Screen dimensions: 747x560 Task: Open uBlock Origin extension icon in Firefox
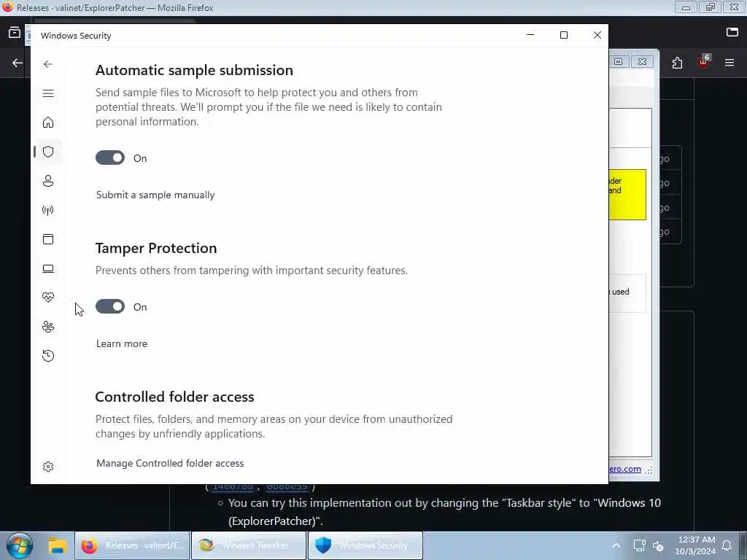pyautogui.click(x=703, y=63)
